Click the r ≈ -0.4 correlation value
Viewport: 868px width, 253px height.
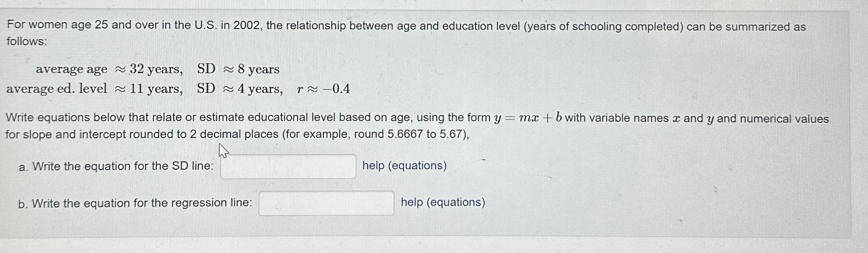pos(323,89)
